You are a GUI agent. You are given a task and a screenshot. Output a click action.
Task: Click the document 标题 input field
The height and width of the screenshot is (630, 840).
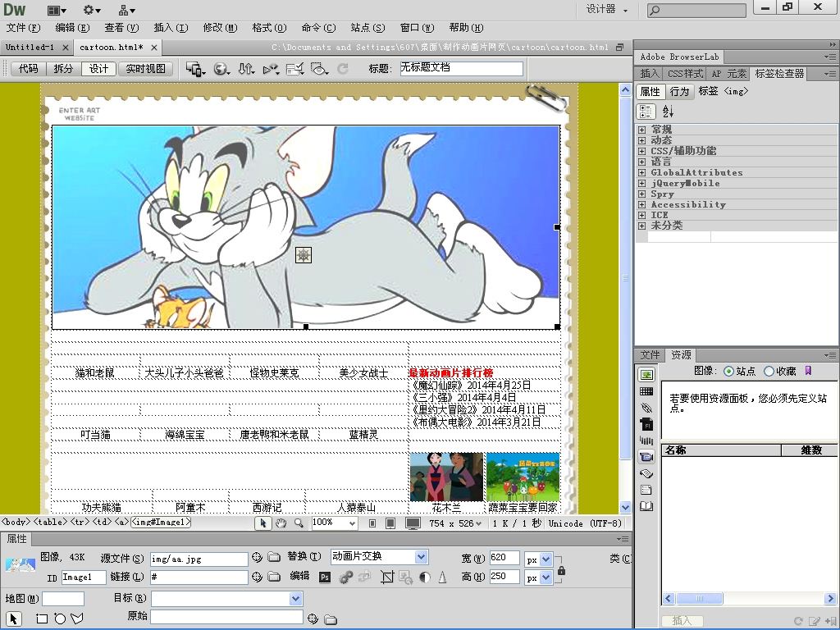[x=461, y=68]
